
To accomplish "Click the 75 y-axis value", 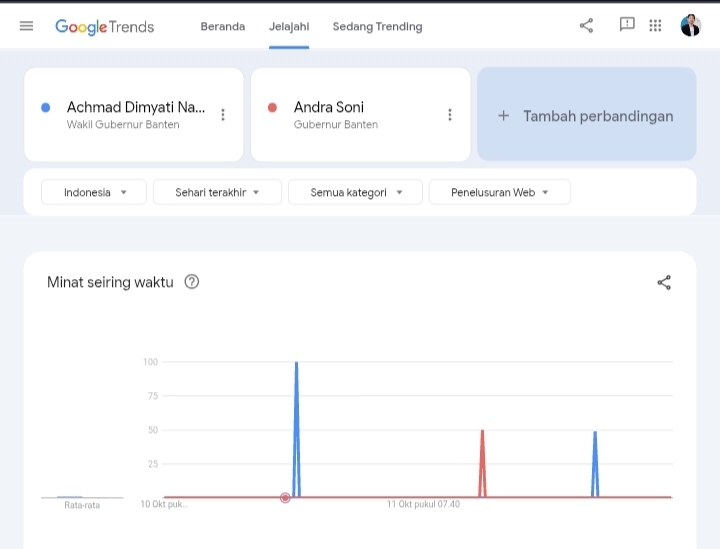I will (153, 396).
